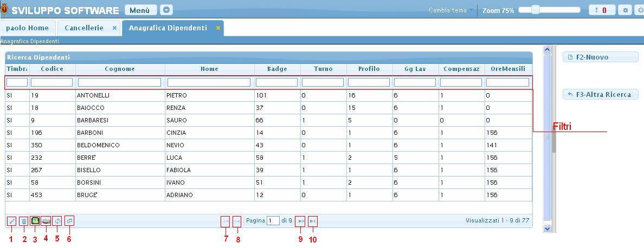Screen dimensions: 644x248
Task: Expand the arrow dropdown beside Menù
Action: point(166,10)
